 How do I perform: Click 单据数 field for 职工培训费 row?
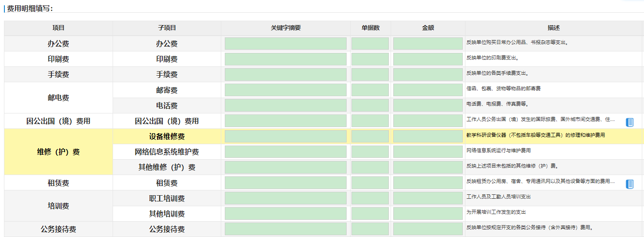[x=370, y=198]
